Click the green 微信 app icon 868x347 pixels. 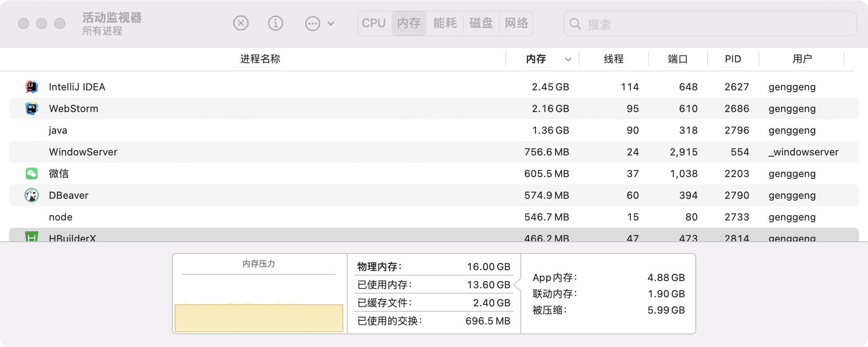tap(32, 173)
